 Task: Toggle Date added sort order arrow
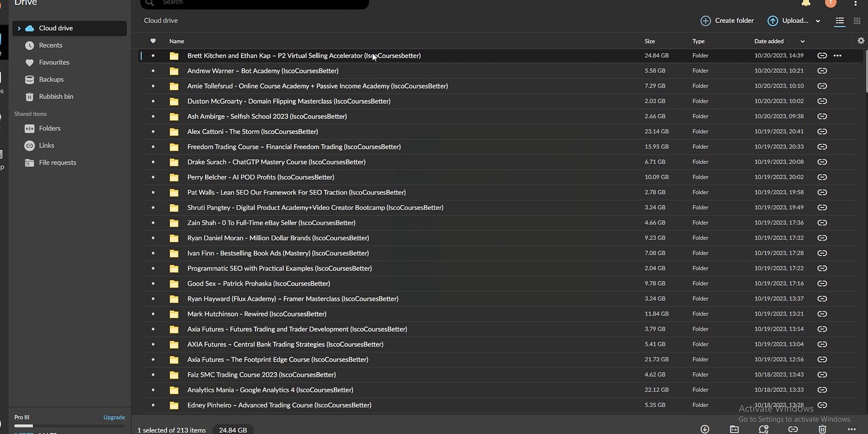802,42
